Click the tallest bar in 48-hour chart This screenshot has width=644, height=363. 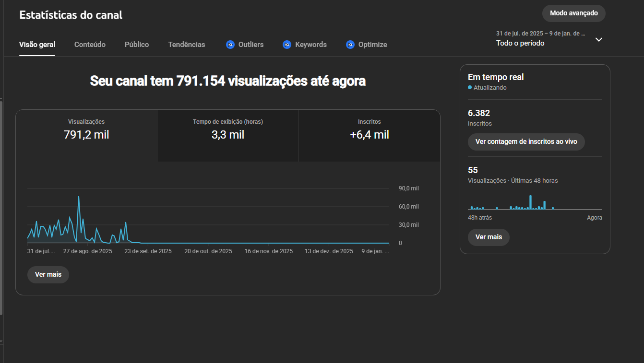point(530,202)
